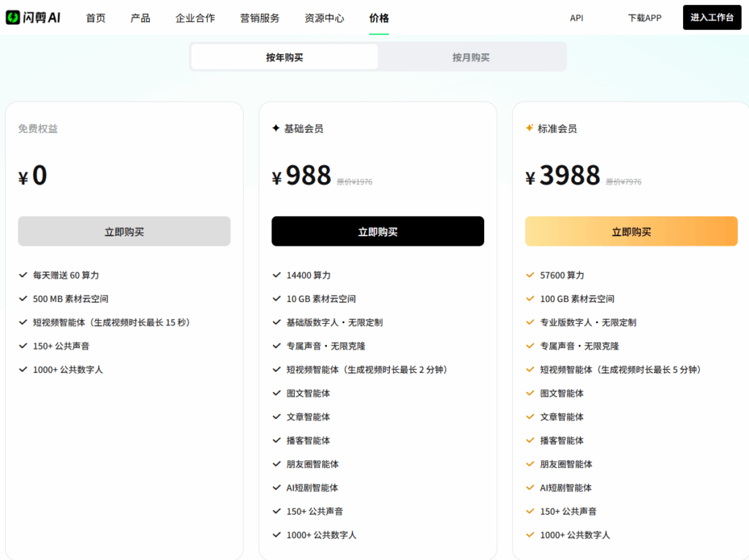Select the 价格 nav item
The width and height of the screenshot is (749, 560).
point(379,18)
